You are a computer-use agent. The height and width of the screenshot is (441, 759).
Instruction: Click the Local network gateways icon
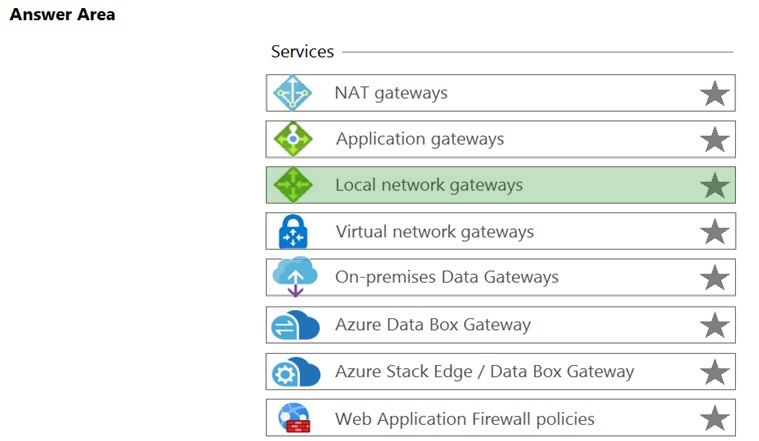[293, 185]
